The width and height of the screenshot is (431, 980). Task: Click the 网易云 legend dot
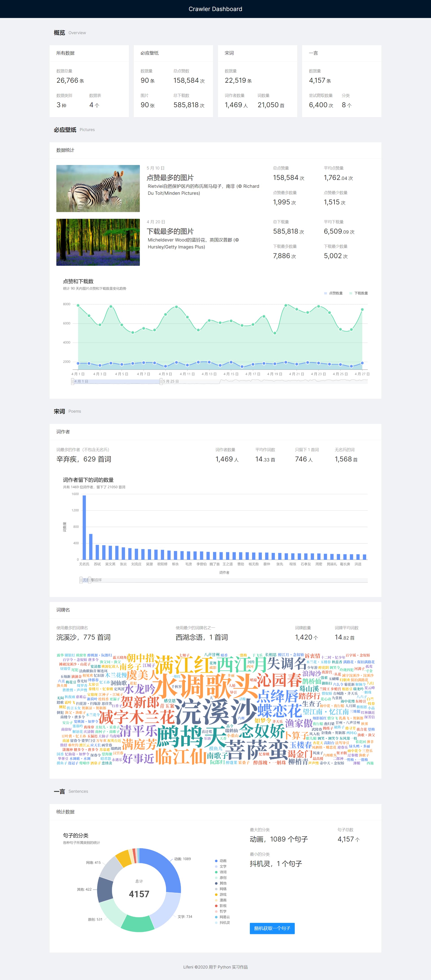[x=216, y=917]
